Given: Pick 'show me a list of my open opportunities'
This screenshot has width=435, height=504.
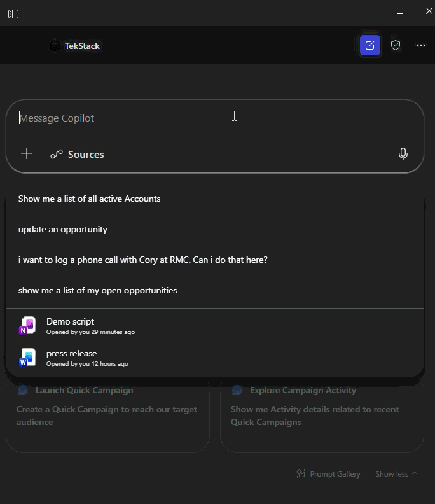Looking at the screenshot, I should click(215, 291).
